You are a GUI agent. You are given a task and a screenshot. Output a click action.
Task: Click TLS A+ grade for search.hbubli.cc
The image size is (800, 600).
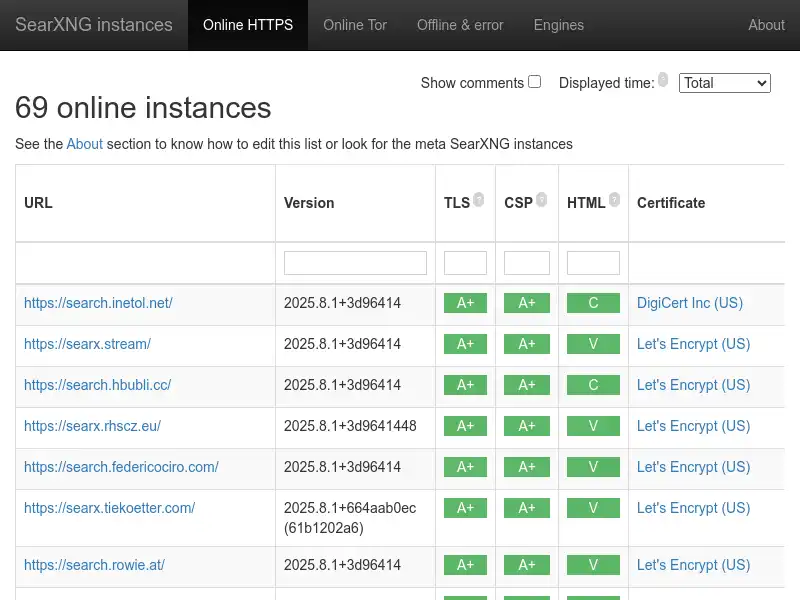point(465,385)
